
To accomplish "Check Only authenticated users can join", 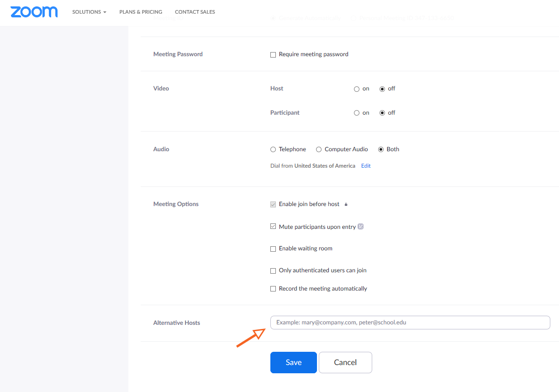I will tap(273, 270).
